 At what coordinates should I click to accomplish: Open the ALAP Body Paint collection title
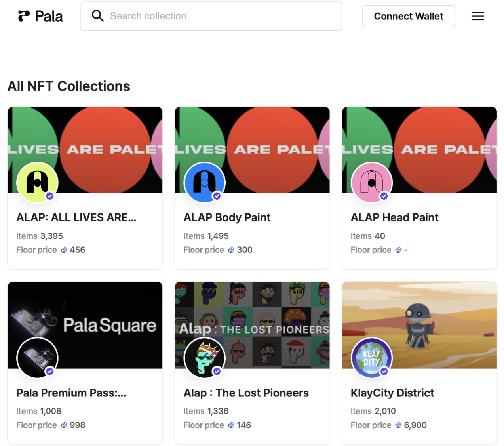tap(227, 217)
